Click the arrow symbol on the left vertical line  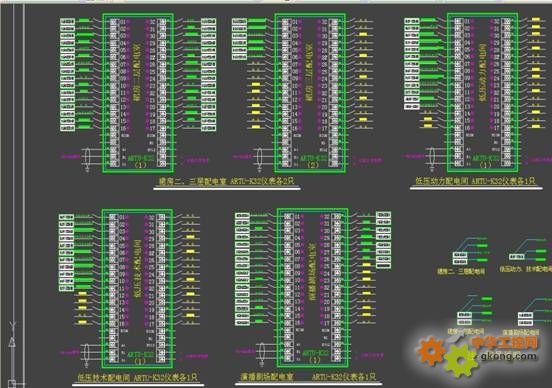(x=12, y=342)
